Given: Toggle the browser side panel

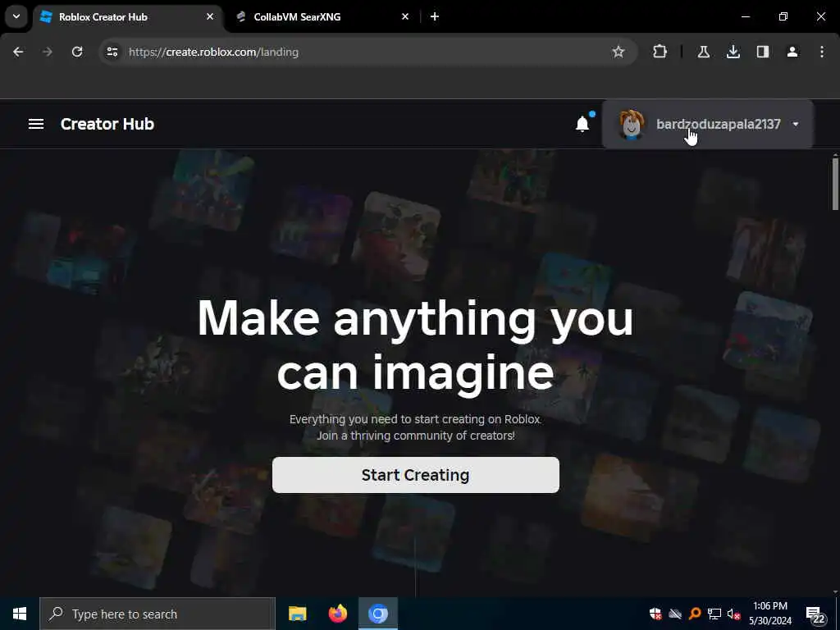Looking at the screenshot, I should pyautogui.click(x=763, y=52).
